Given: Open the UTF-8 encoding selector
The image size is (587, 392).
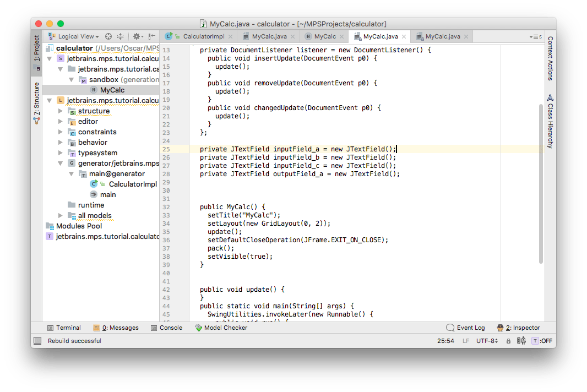Looking at the screenshot, I should [487, 341].
